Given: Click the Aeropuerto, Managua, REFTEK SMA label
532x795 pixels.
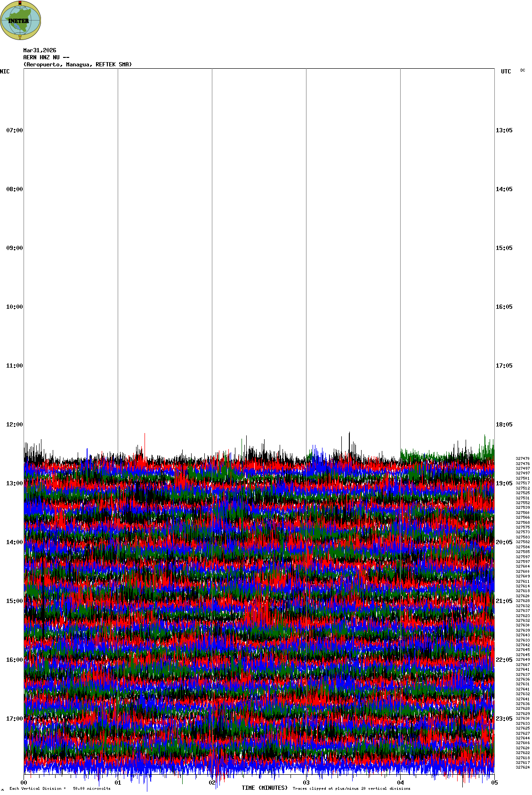Looking at the screenshot, I should 78,64.
